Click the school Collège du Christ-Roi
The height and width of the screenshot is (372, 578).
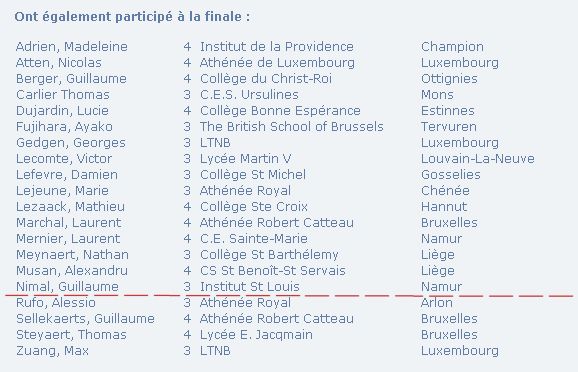tap(266, 79)
